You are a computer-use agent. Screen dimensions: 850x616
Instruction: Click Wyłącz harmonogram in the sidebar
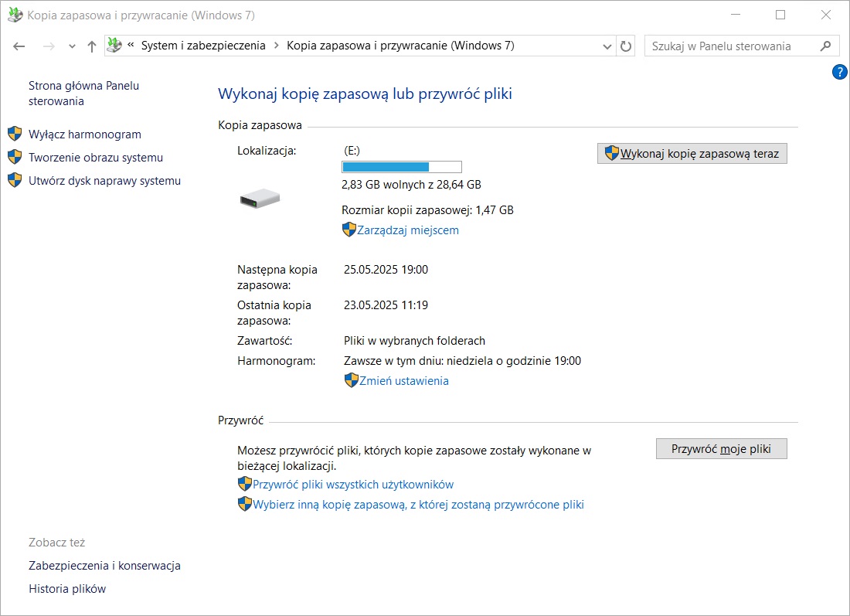point(84,134)
